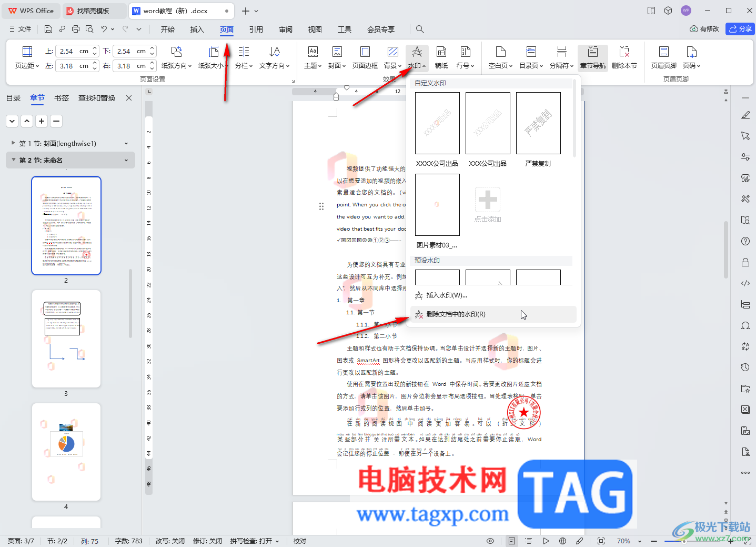Image resolution: width=756 pixels, height=547 pixels.
Task: Click the bottom margin input field
Action: tap(130, 51)
